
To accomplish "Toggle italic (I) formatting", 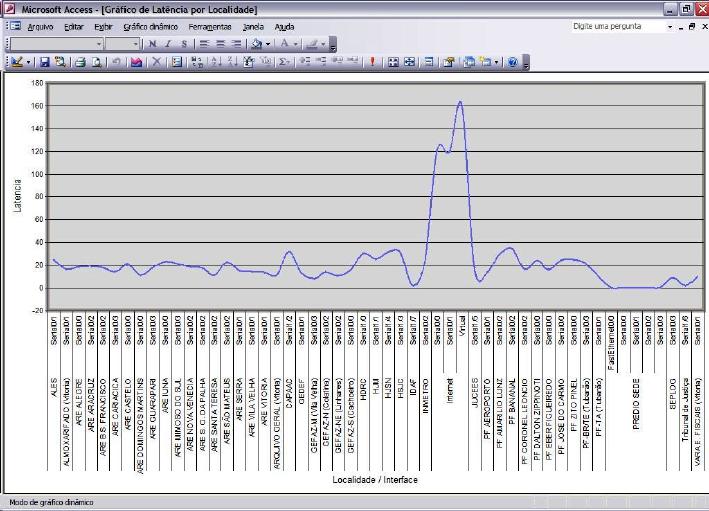I will [168, 44].
